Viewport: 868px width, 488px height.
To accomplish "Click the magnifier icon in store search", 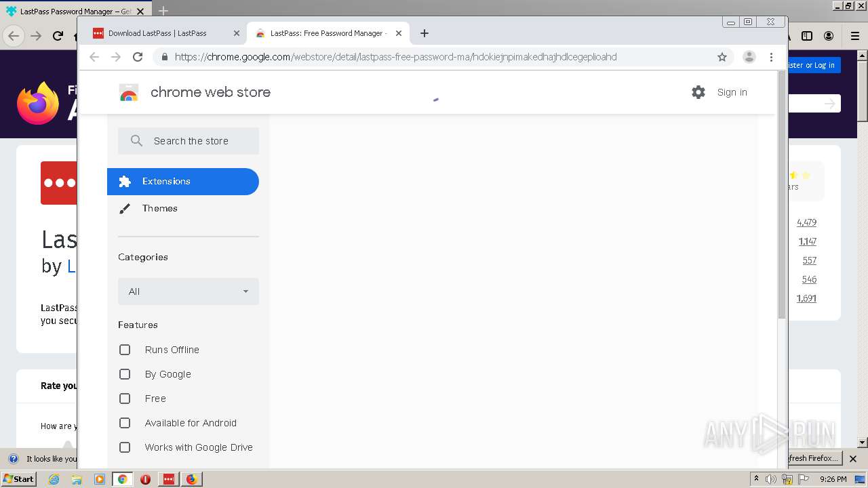I will point(136,141).
